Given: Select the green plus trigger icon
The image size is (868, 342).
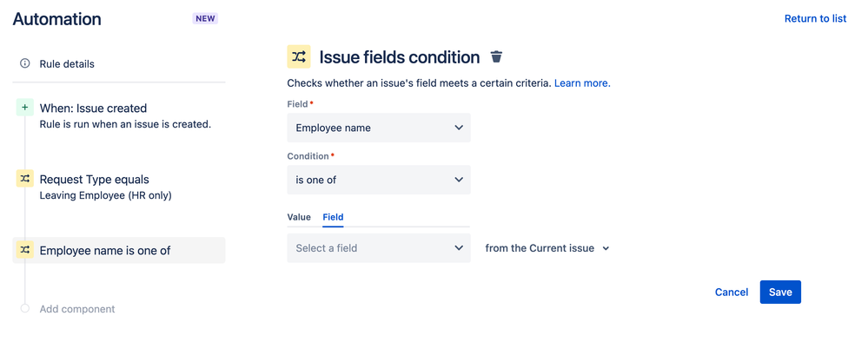Looking at the screenshot, I should coord(25,108).
